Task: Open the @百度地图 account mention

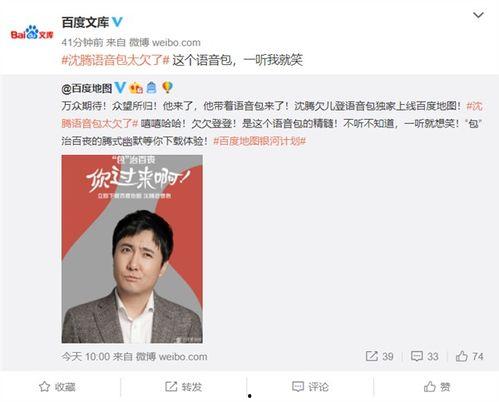Action: 87,88
